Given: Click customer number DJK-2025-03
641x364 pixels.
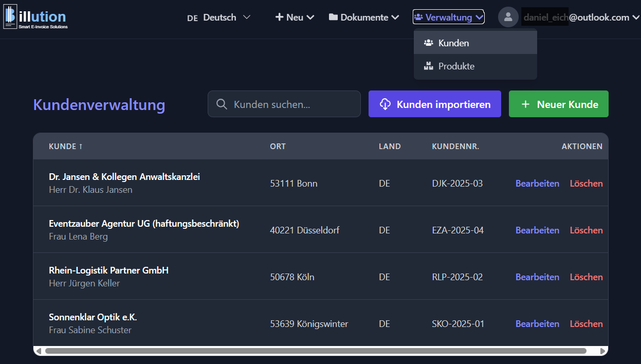Looking at the screenshot, I should coord(457,184).
